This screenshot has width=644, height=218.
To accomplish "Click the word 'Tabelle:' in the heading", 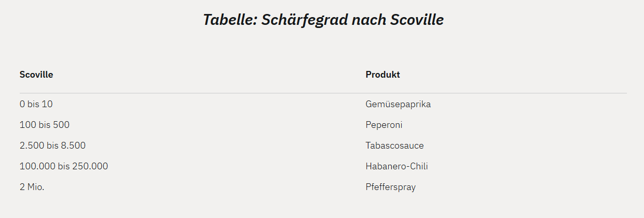I will (x=230, y=20).
